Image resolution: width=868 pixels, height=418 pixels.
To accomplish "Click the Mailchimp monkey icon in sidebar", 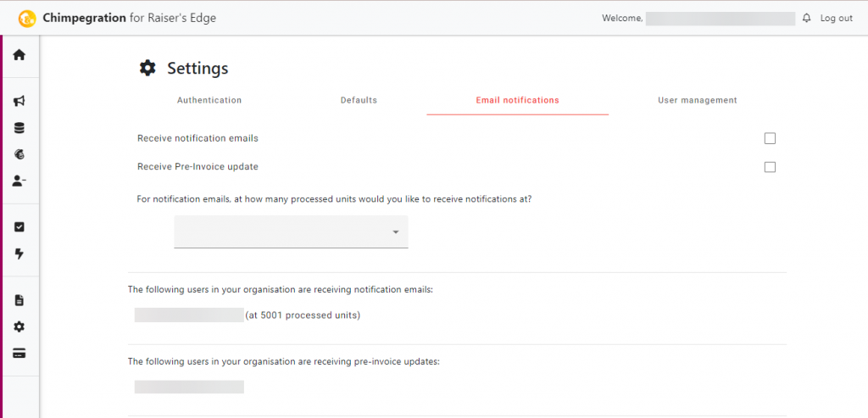I will tap(19, 154).
